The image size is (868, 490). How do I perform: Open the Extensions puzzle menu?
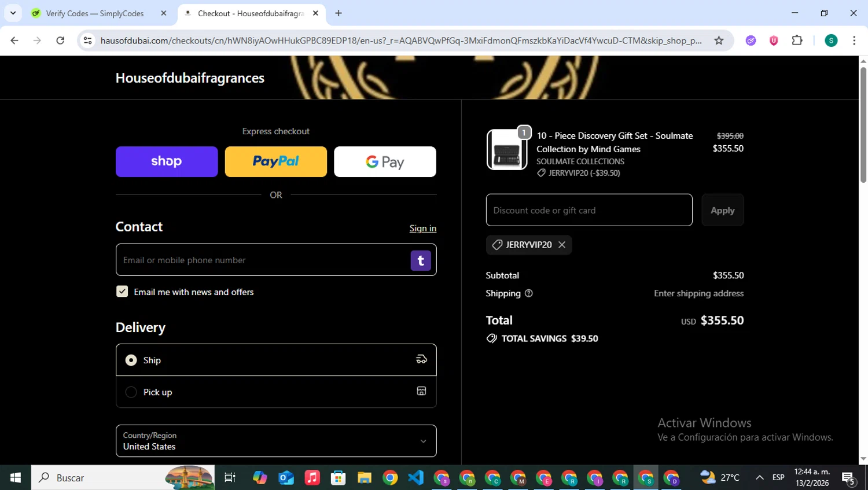pyautogui.click(x=797, y=40)
